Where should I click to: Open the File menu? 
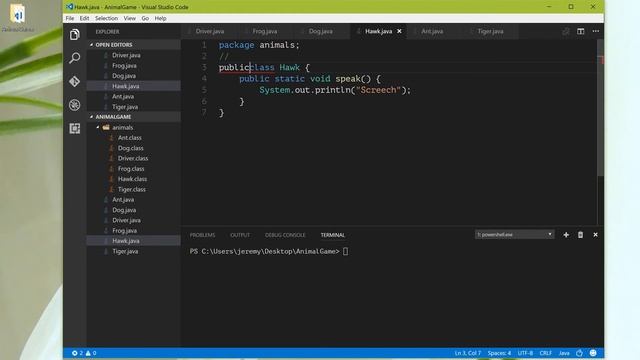pos(70,18)
